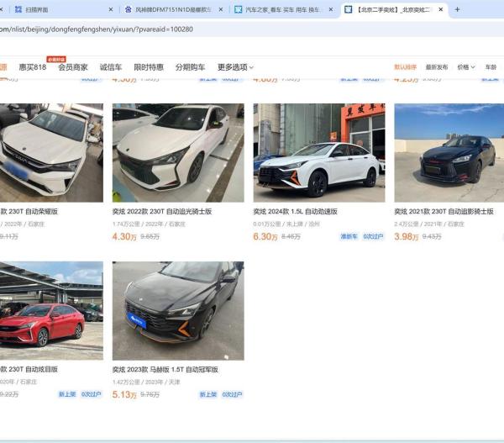Viewport: 504px width, 443px height.
Task: Click the 4.30万 price
Action: click(124, 237)
